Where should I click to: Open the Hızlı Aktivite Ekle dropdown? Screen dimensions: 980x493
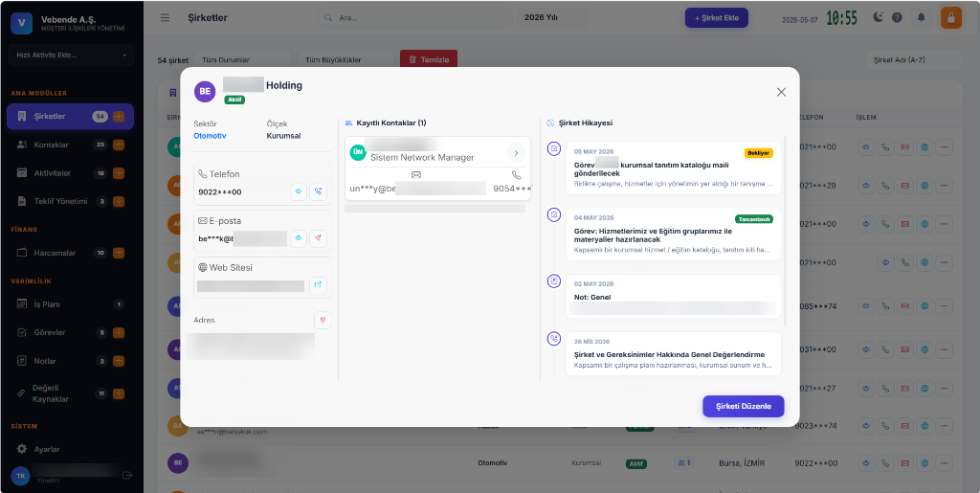(x=71, y=55)
